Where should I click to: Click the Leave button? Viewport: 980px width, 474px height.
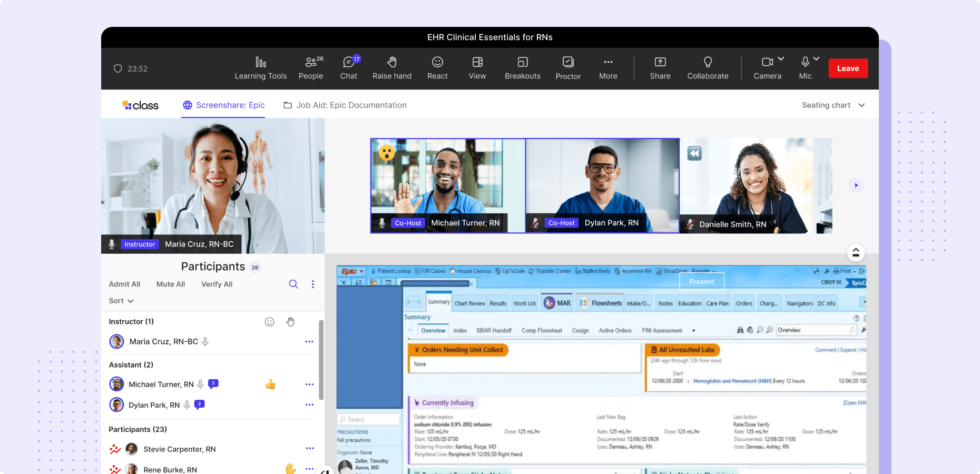(x=848, y=68)
